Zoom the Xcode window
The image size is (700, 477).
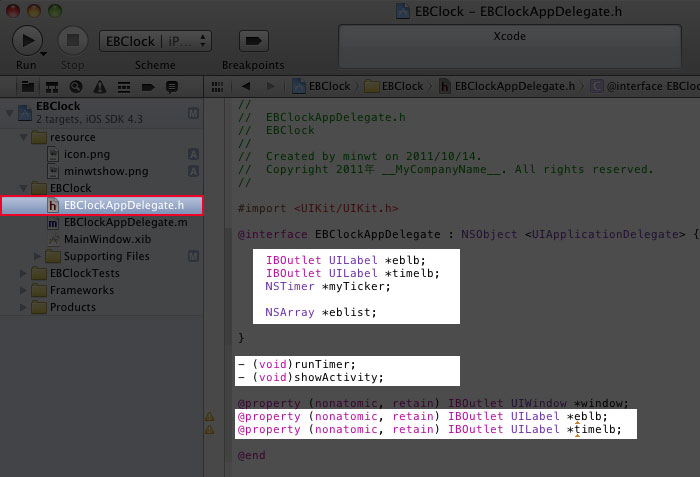[55, 10]
